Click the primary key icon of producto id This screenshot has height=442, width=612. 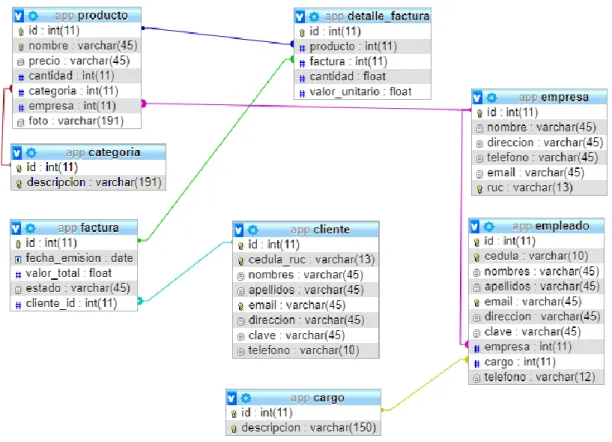(21, 31)
